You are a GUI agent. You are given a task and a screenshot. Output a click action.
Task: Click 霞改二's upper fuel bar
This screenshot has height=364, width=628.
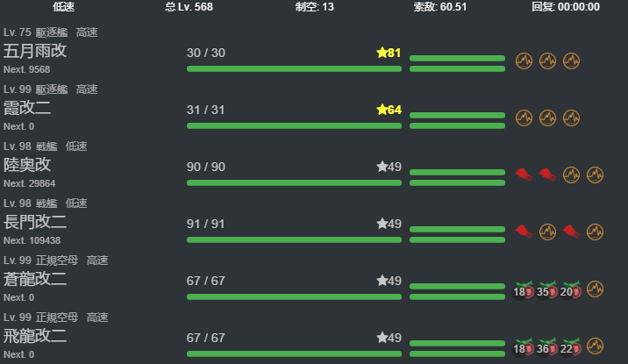457,115
